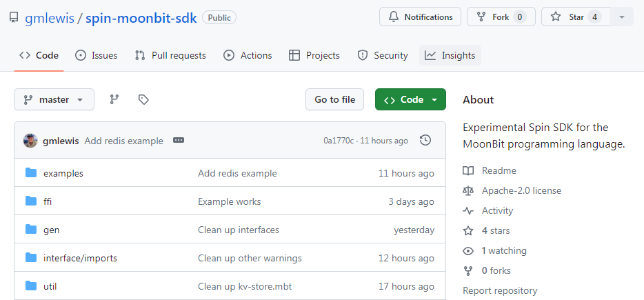Open the Actions tab
The width and height of the screenshot is (644, 300).
coord(248,55)
